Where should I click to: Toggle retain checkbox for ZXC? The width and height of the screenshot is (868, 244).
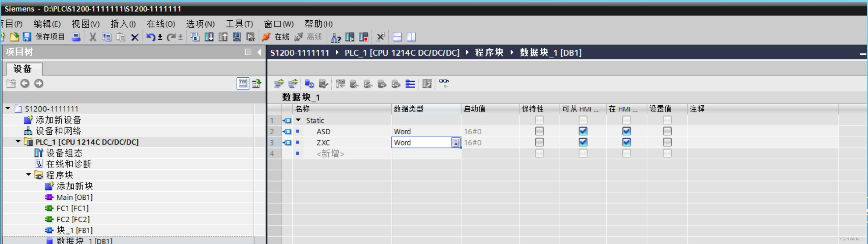click(x=540, y=142)
